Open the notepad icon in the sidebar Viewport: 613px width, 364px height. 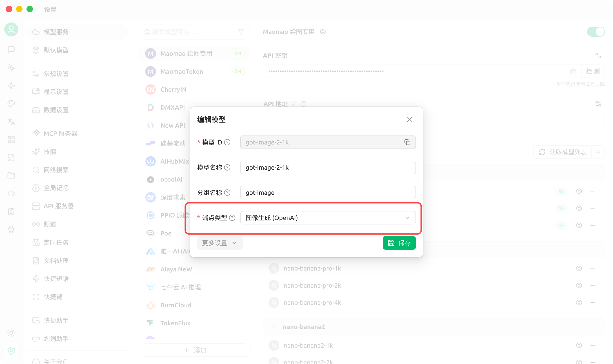coord(11,211)
